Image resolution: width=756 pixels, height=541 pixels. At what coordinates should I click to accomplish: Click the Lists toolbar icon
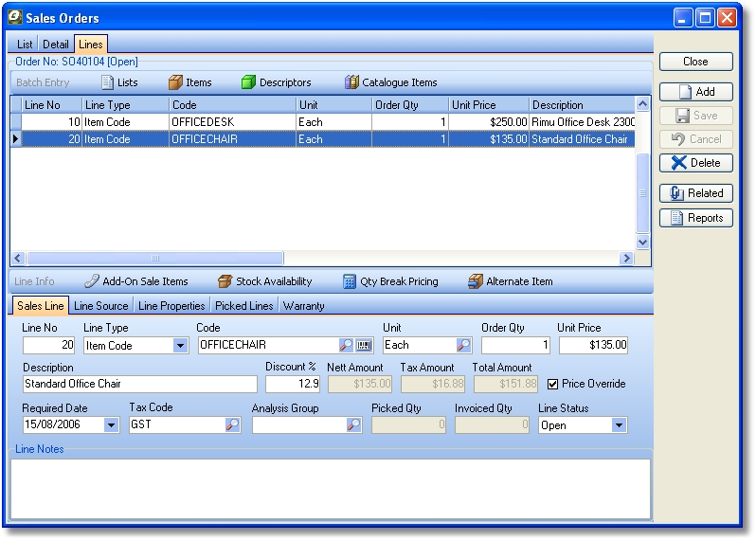tap(107, 82)
